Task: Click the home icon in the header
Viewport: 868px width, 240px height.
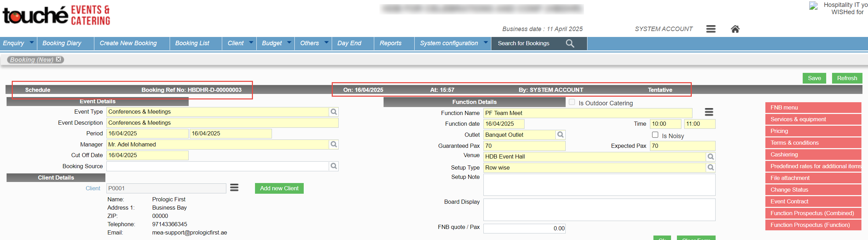Action: click(735, 29)
